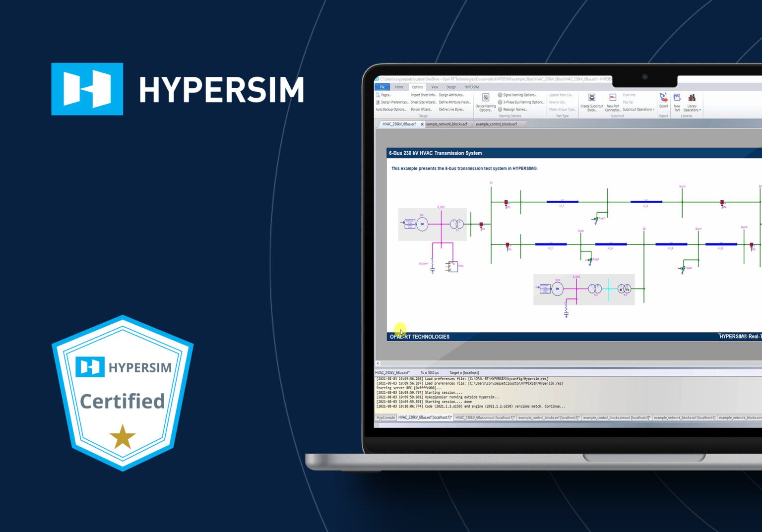Select the HypConsole tab at the bottom
The width and height of the screenshot is (762, 532).
(386, 417)
